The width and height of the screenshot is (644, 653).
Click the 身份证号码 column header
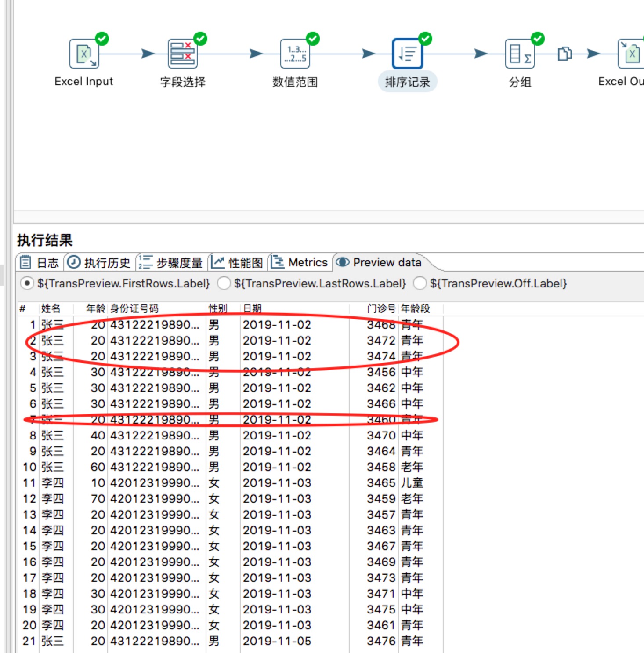click(134, 308)
